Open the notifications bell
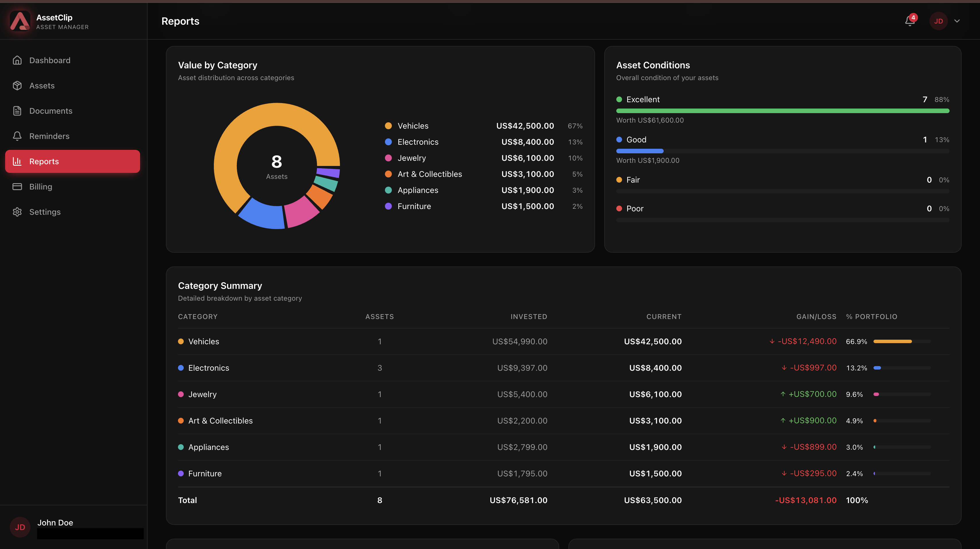The image size is (980, 549). tap(910, 21)
